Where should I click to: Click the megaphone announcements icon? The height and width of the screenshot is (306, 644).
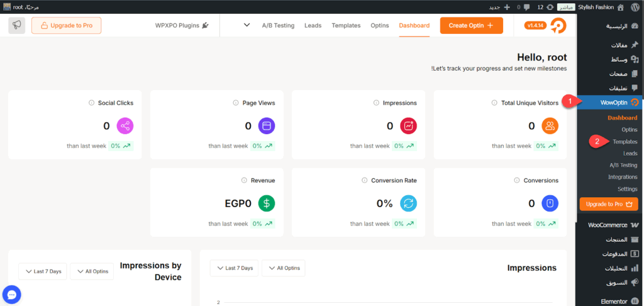[x=17, y=25]
